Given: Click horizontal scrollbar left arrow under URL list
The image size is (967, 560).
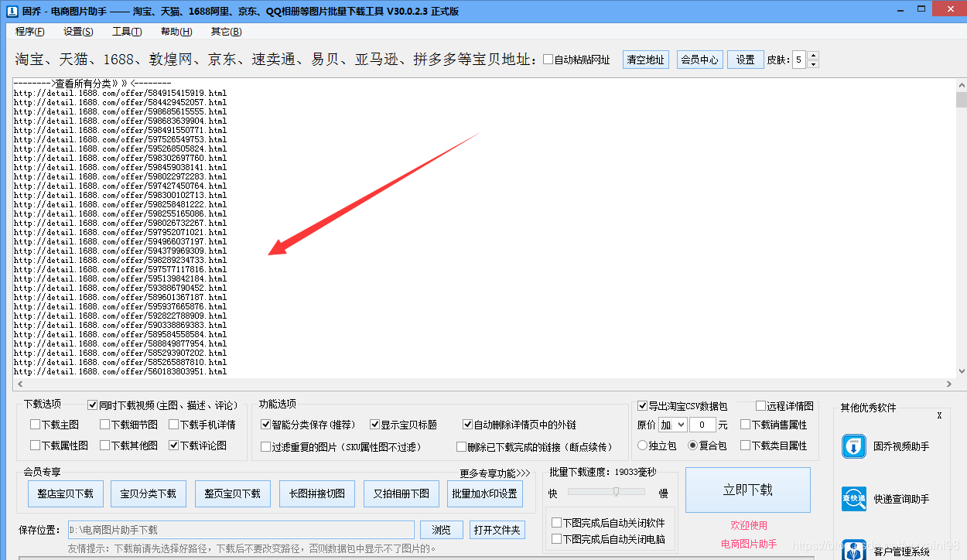Looking at the screenshot, I should (19, 384).
